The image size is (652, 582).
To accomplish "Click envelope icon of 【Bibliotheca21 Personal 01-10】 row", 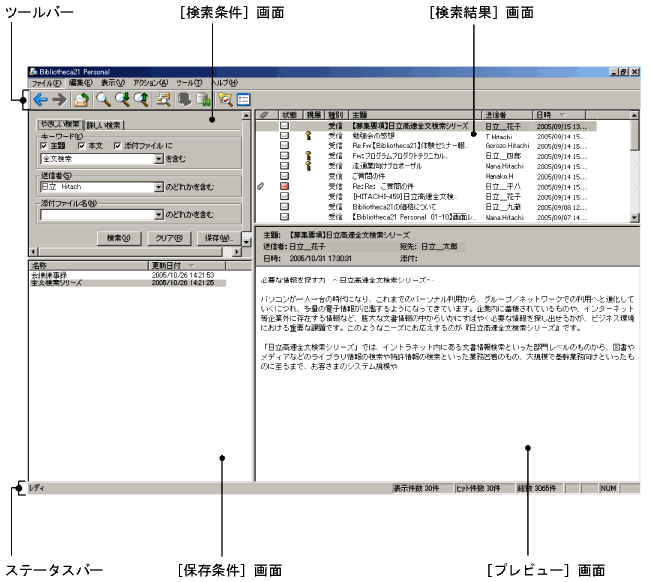I will click(284, 217).
